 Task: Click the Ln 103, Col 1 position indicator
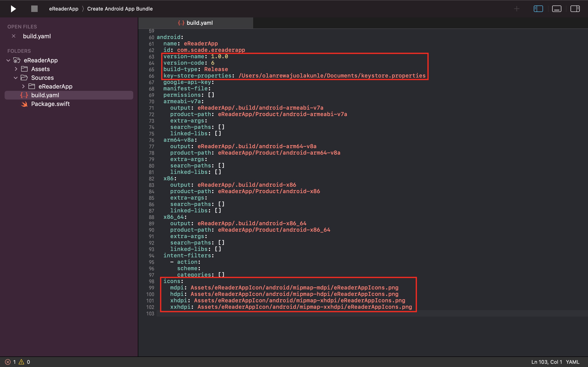pos(546,362)
